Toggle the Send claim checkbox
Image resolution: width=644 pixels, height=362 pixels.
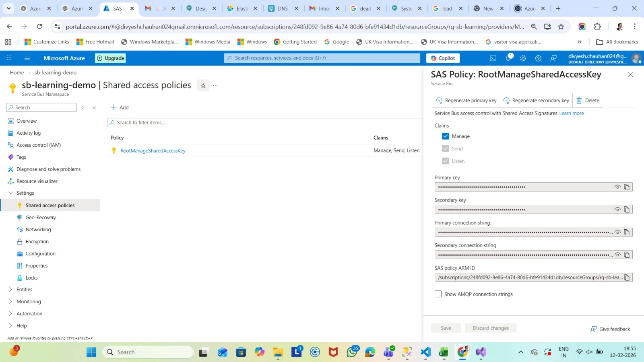coord(446,148)
